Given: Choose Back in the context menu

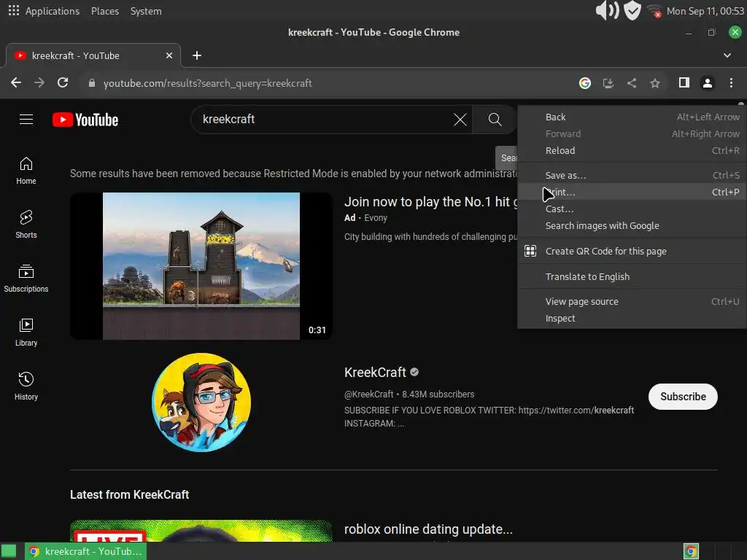Looking at the screenshot, I should pyautogui.click(x=632, y=117).
